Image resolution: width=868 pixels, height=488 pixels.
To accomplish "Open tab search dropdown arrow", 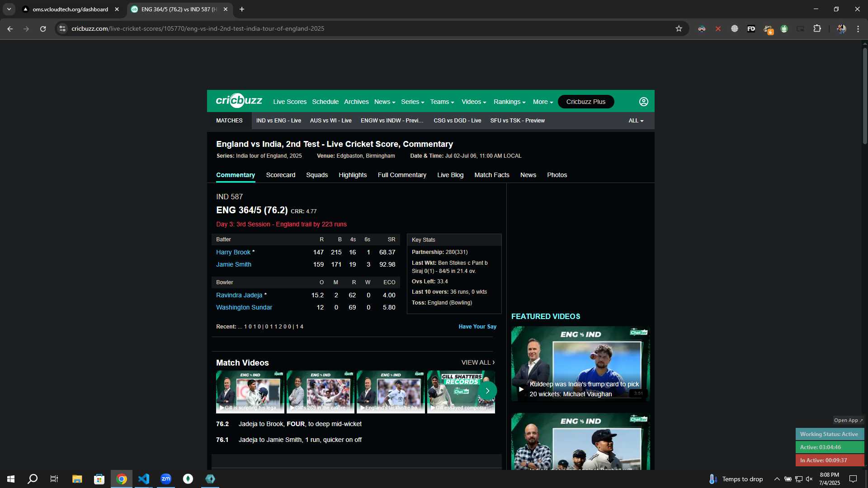I will pyautogui.click(x=9, y=9).
